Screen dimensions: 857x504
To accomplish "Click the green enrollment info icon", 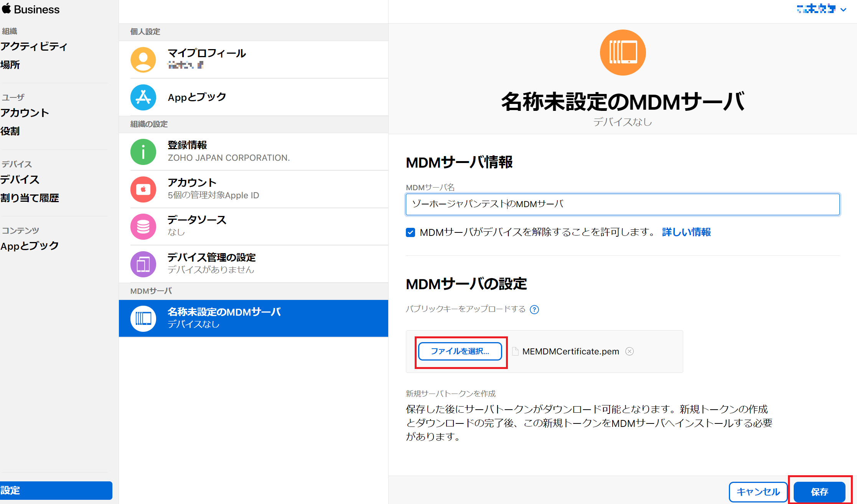I will tap(143, 152).
